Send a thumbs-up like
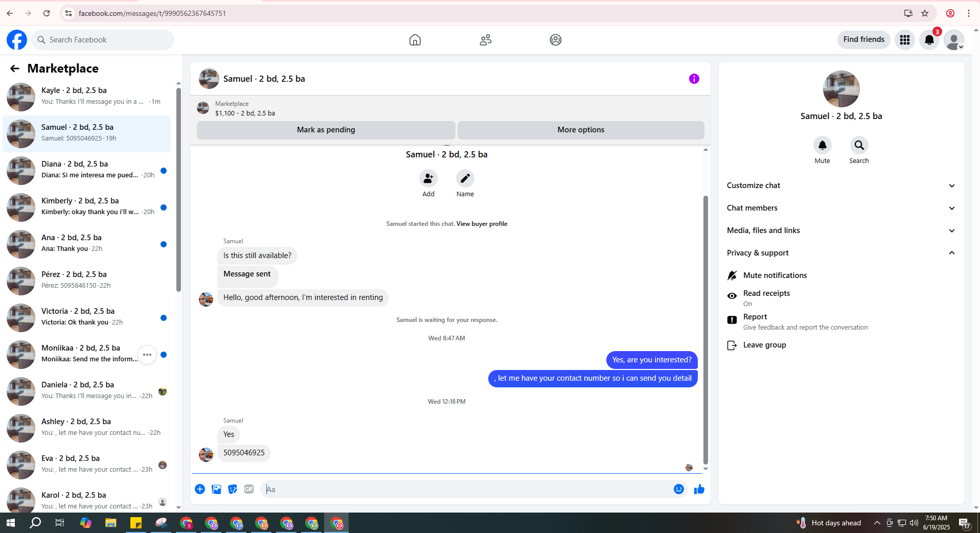 [699, 489]
